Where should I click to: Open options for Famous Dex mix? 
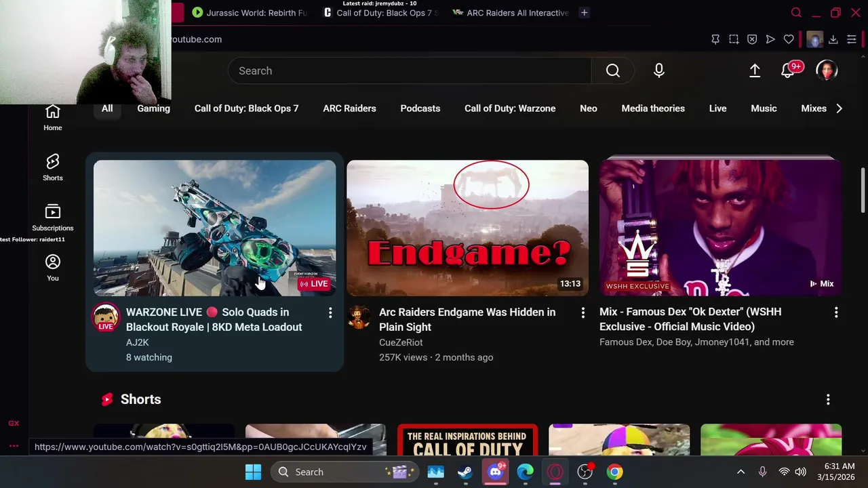point(836,312)
